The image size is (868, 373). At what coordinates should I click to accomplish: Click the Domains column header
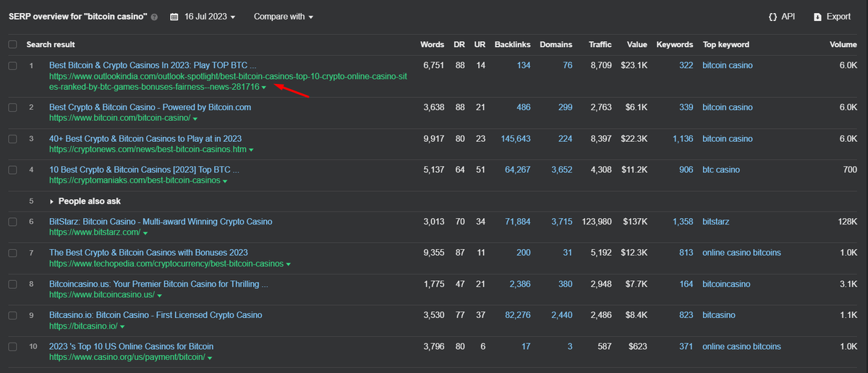556,44
